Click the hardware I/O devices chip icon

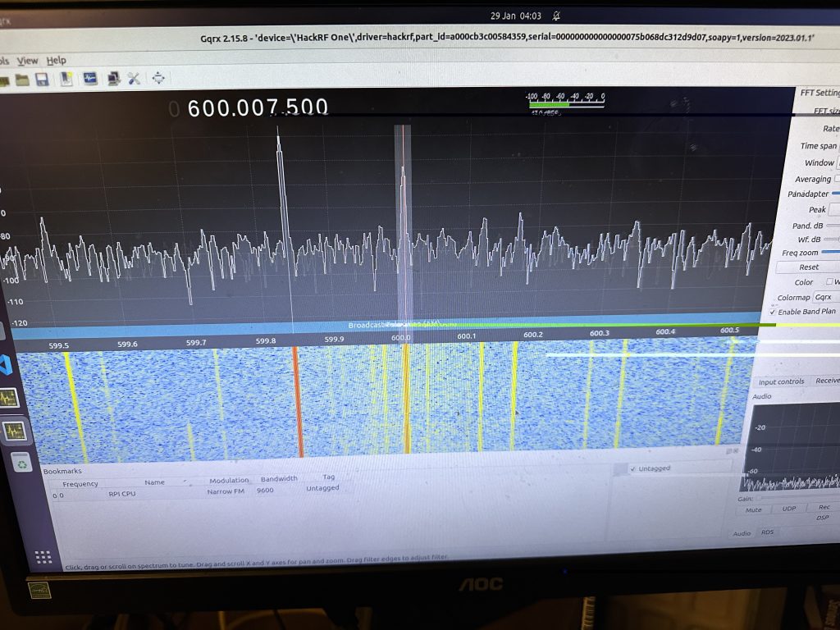3,81
